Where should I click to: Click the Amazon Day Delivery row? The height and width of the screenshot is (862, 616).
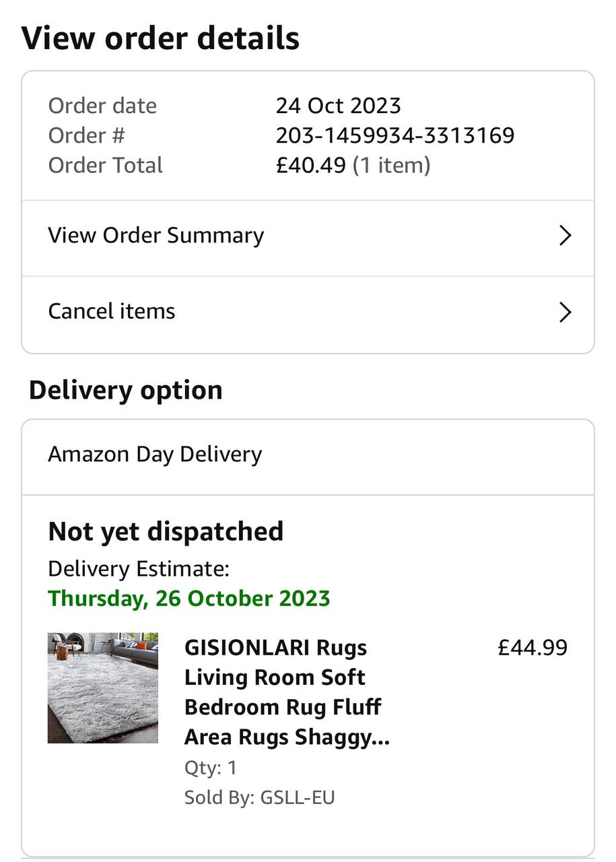pyautogui.click(x=155, y=455)
